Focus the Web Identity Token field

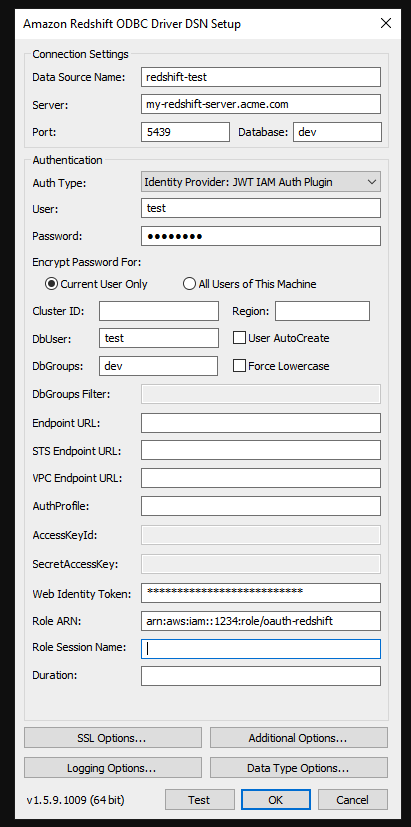pyautogui.click(x=261, y=593)
